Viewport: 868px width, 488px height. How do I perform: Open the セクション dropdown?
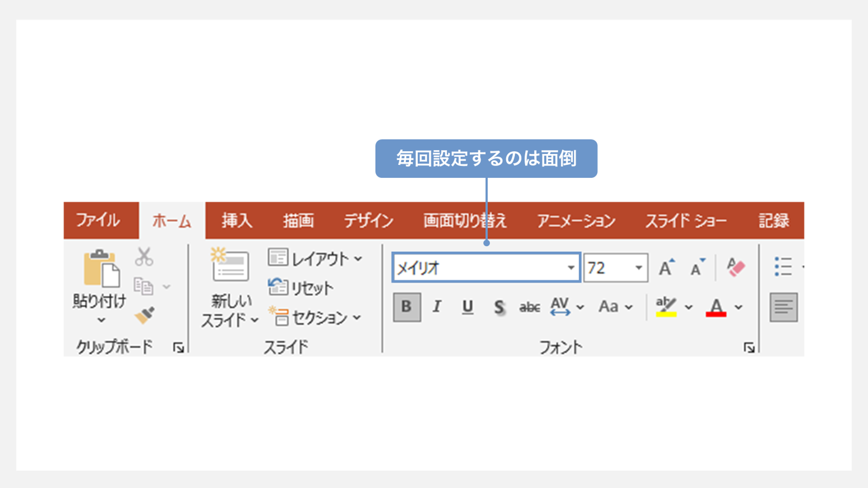pos(315,318)
